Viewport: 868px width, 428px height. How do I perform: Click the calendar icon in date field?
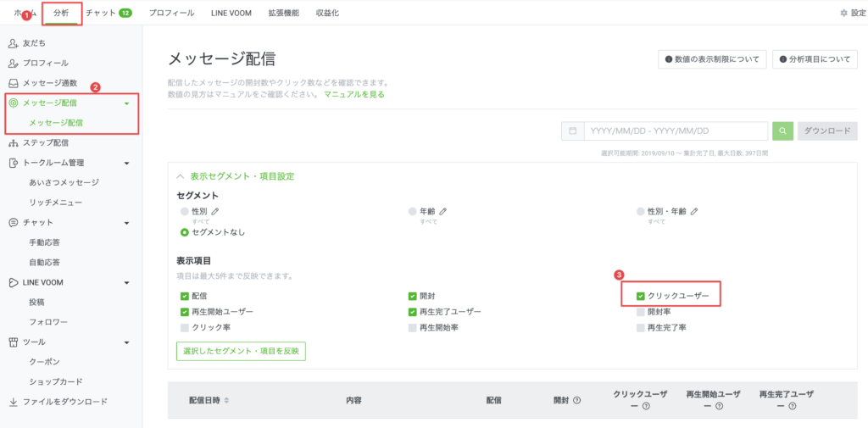572,131
